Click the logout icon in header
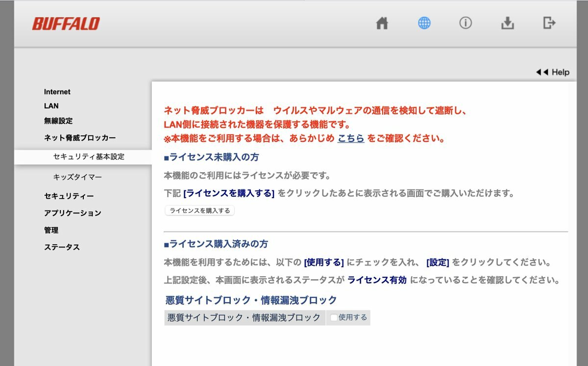This screenshot has height=366, width=588. pos(549,23)
